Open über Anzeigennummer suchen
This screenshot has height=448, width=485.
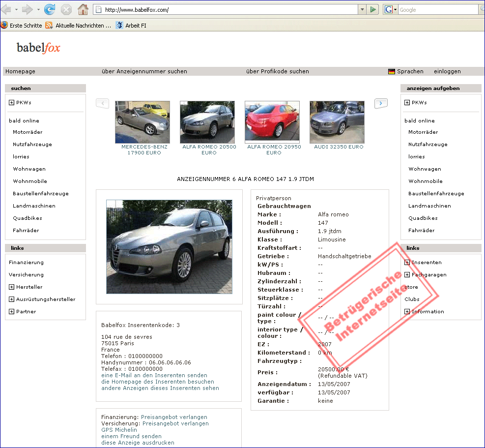(144, 71)
